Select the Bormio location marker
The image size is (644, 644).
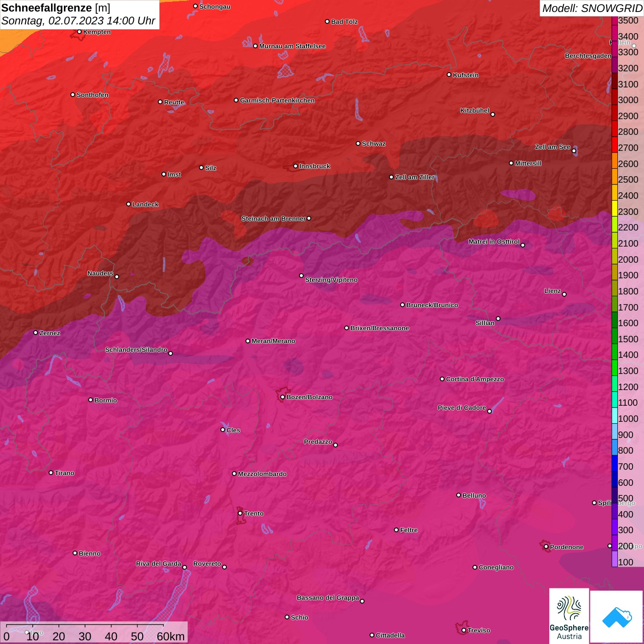coord(91,400)
